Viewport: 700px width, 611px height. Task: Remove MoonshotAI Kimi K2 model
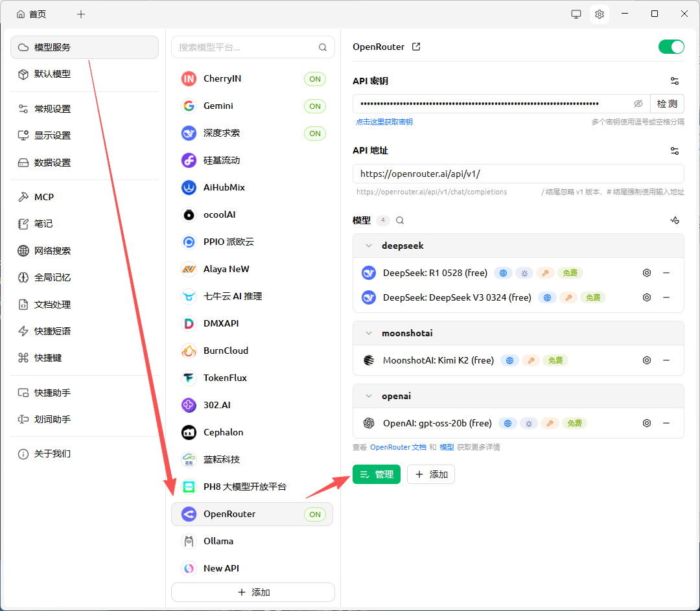pyautogui.click(x=666, y=360)
